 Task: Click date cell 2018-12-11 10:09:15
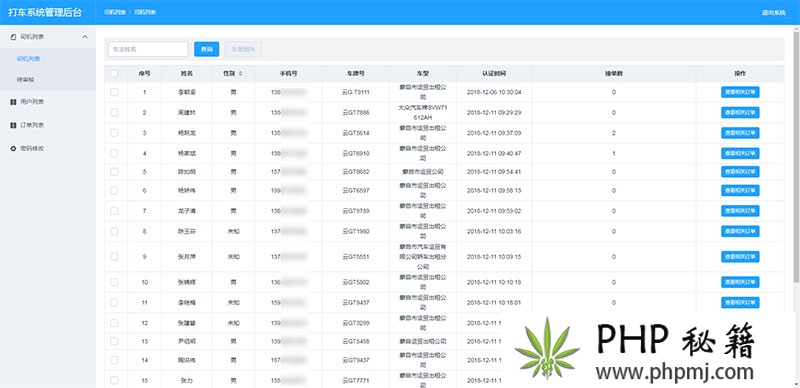[494, 256]
